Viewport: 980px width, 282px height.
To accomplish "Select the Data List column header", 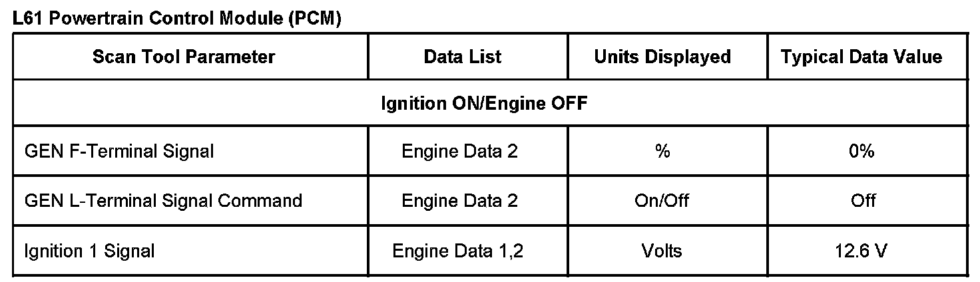I will pyautogui.click(x=463, y=57).
